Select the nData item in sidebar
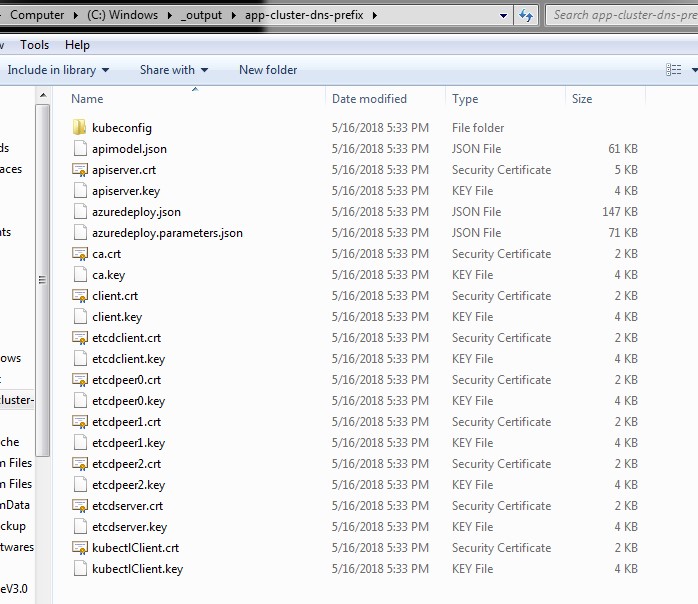Image resolution: width=698 pixels, height=604 pixels. pos(15,505)
